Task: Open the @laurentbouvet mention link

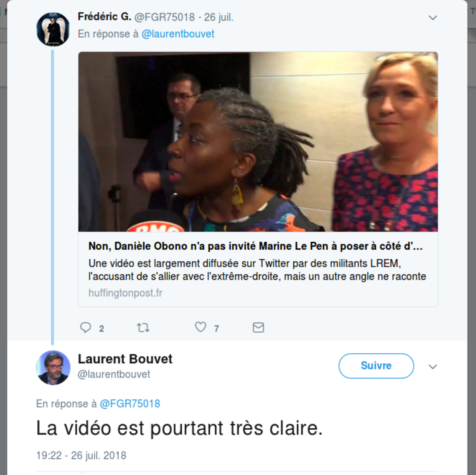Action: [x=178, y=34]
